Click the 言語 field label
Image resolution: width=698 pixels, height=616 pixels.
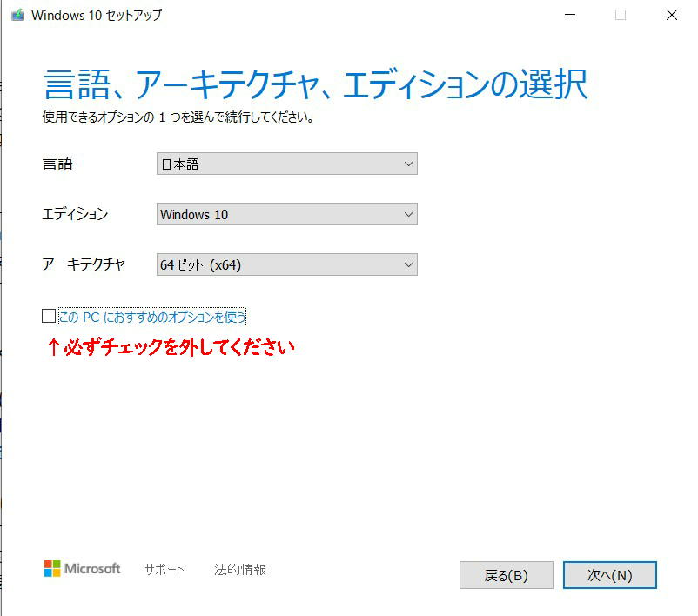[x=57, y=164]
